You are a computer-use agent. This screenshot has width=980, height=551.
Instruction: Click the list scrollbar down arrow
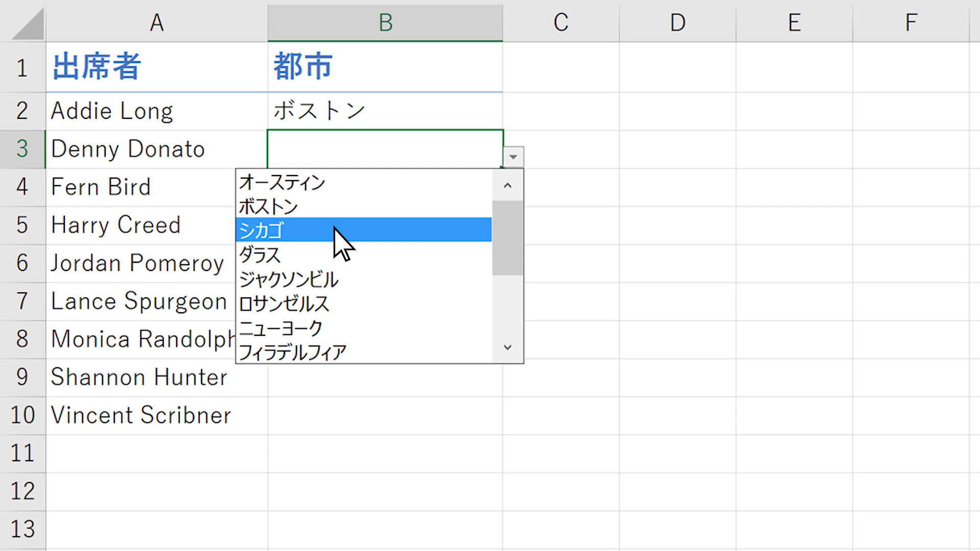(x=507, y=347)
